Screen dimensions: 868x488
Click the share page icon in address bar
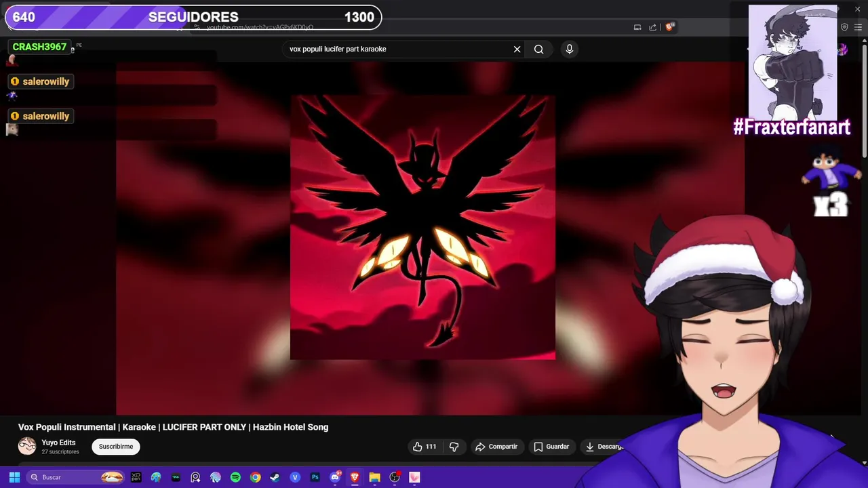[652, 27]
